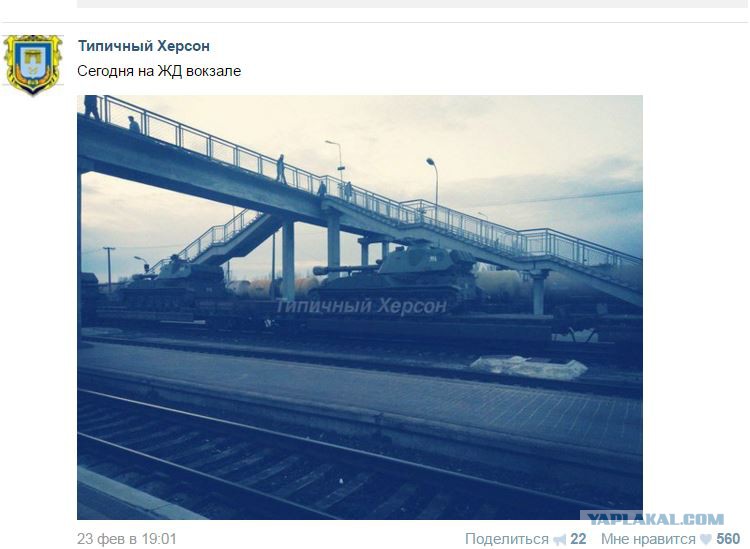
Task: View the share count 22
Action: [578, 539]
